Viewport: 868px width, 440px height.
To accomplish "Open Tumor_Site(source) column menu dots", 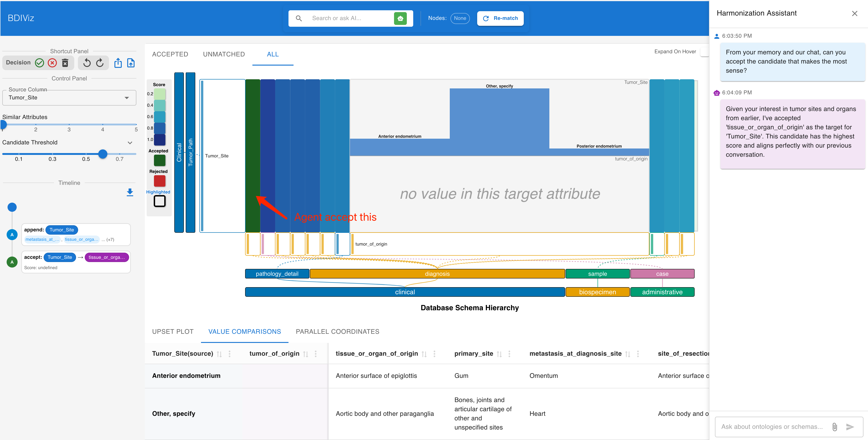I will [x=230, y=354].
